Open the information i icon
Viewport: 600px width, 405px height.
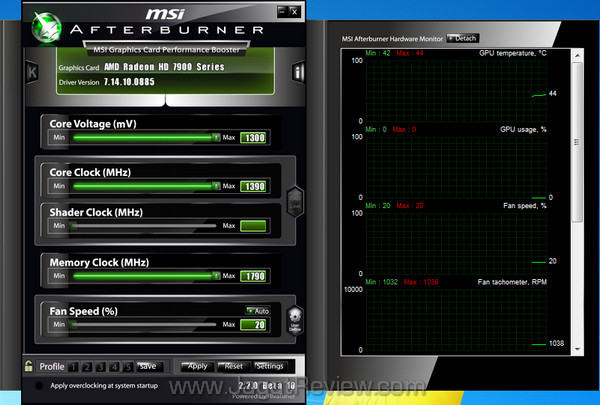298,72
